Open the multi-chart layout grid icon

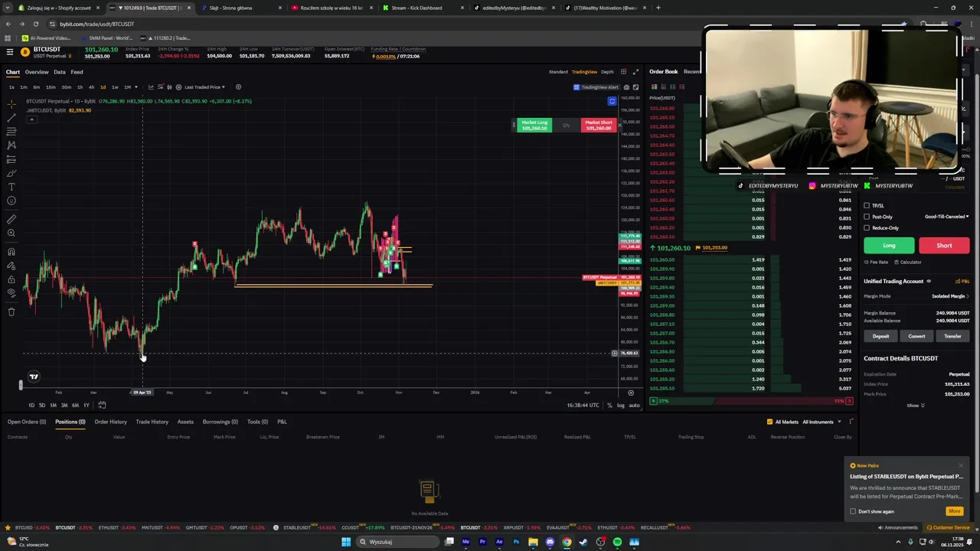[x=623, y=72]
